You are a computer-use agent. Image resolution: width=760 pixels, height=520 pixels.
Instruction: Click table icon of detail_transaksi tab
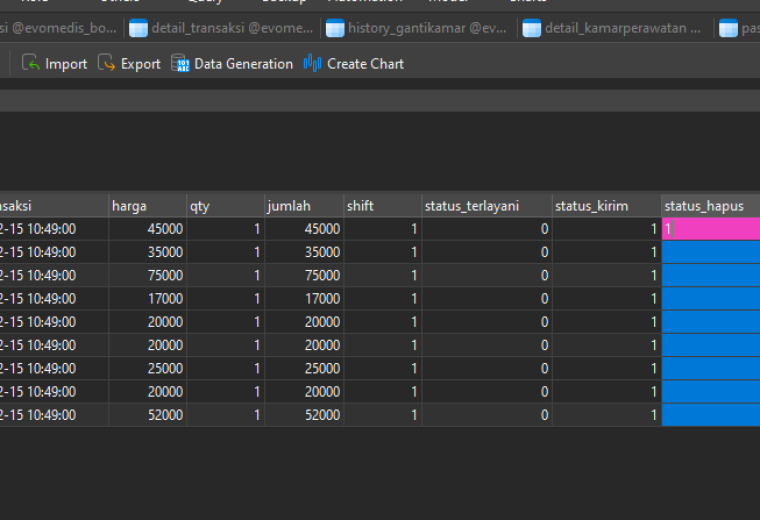pos(138,28)
